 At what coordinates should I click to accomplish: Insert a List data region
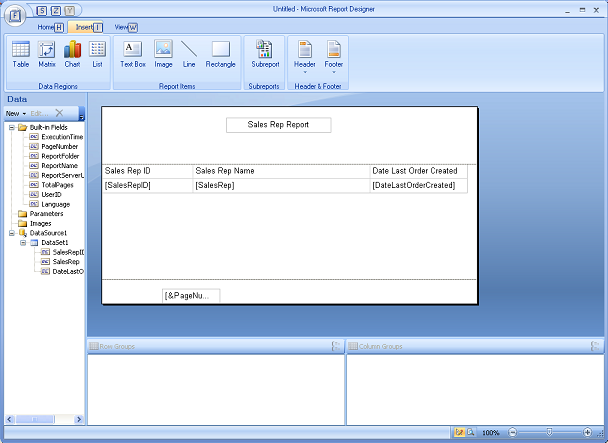(97, 55)
